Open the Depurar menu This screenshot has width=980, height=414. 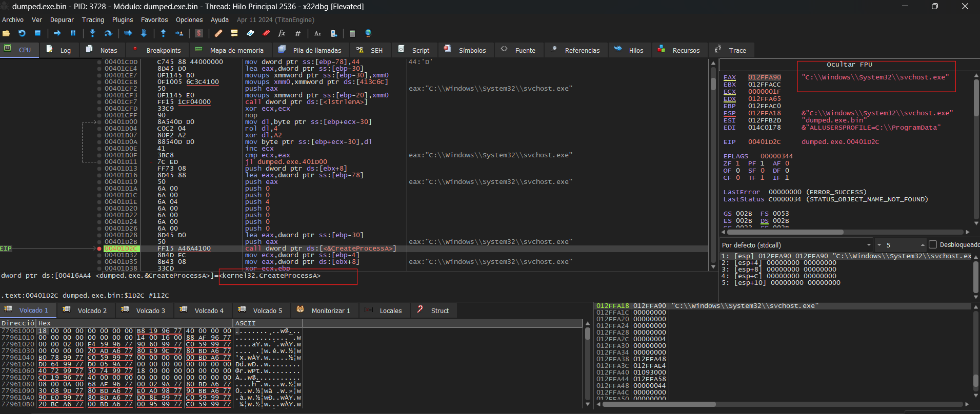[62, 19]
